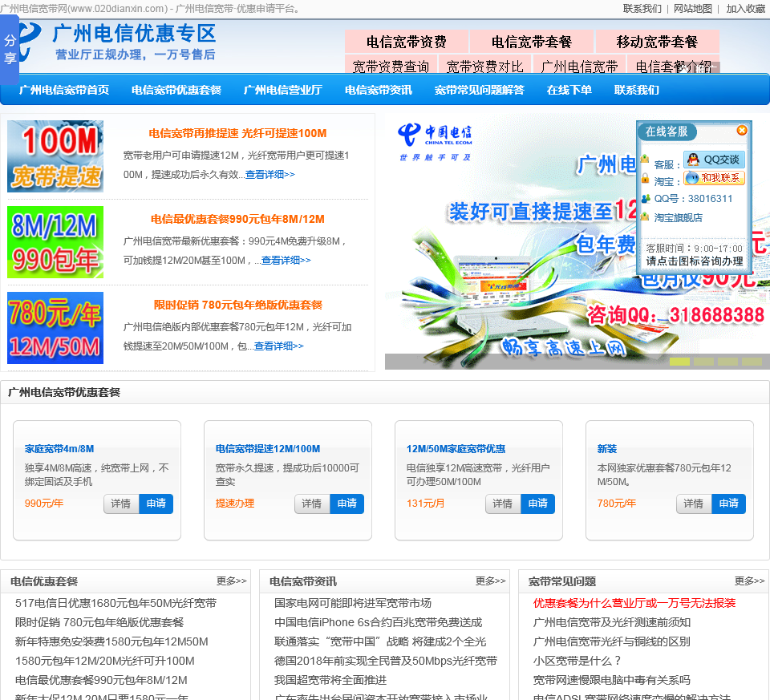Open FAQ 宽带网速慢跟电脑中毒有关系吗
This screenshot has height=700, width=770.
[x=612, y=680]
